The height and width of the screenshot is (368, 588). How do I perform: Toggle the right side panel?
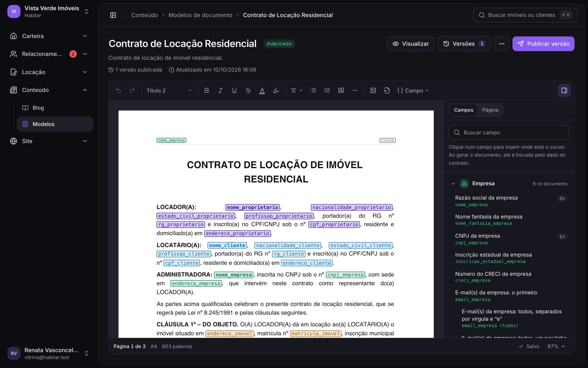coord(564,90)
